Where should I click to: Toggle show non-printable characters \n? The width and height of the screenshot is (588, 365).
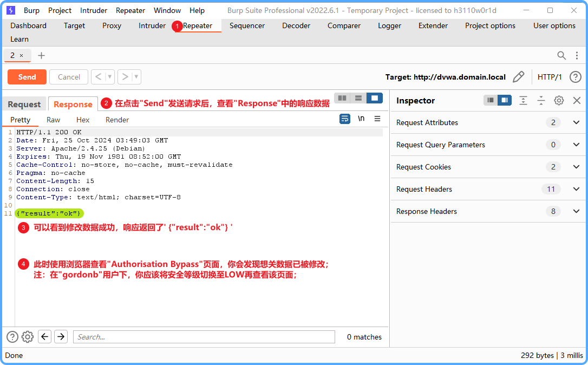point(361,119)
